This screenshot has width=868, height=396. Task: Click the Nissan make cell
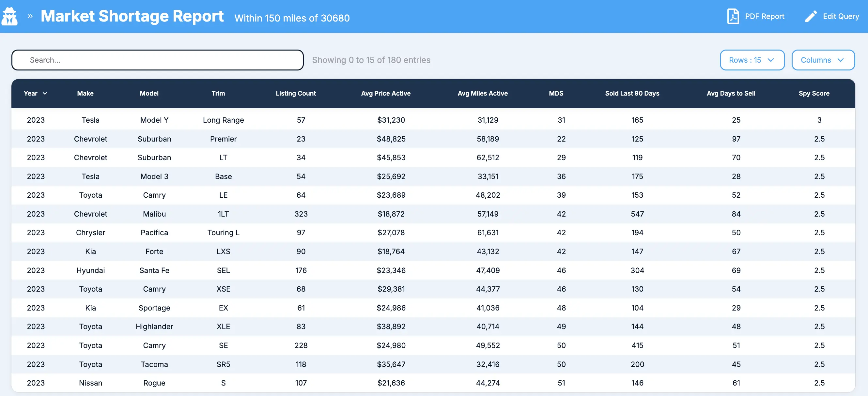pyautogui.click(x=90, y=383)
